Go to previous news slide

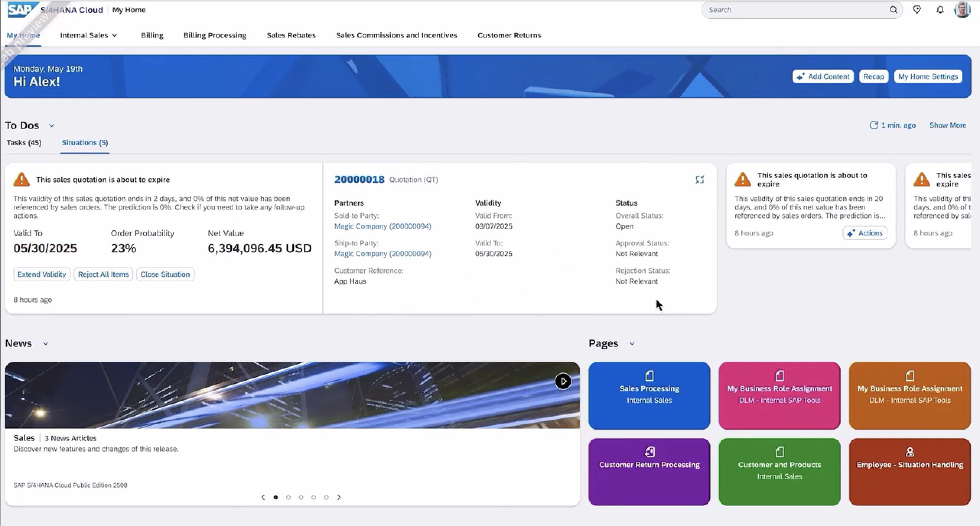pyautogui.click(x=263, y=497)
